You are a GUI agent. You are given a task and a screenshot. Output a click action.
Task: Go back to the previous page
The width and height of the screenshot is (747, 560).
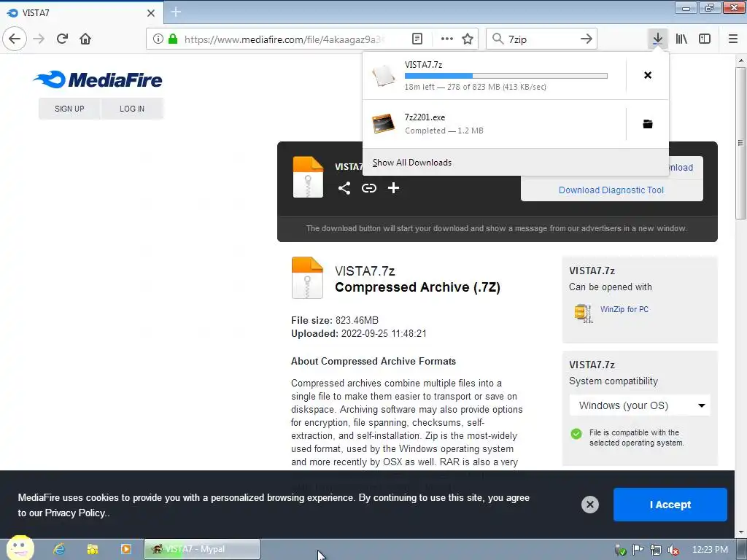(x=15, y=39)
